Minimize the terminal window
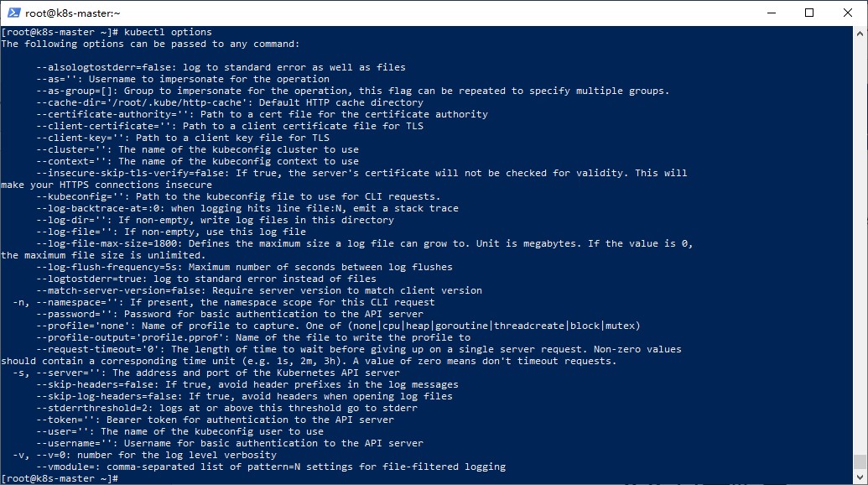The height and width of the screenshot is (485, 868). [x=770, y=13]
